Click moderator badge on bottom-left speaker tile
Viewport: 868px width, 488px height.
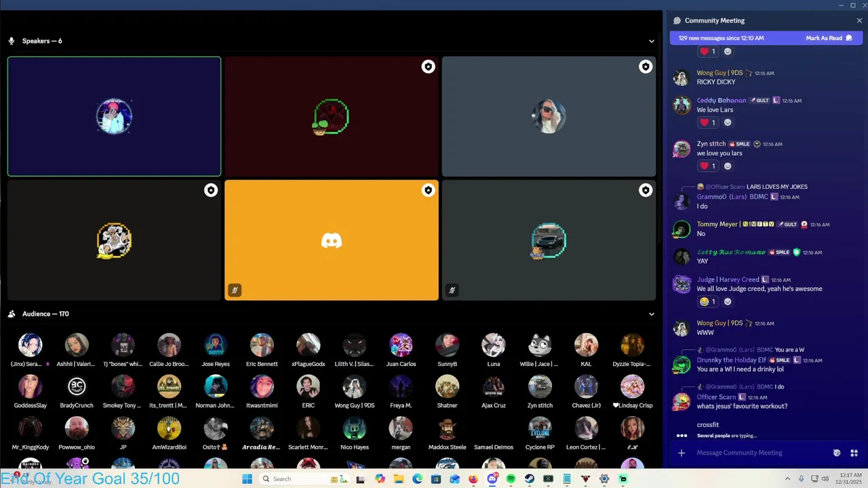coord(211,190)
